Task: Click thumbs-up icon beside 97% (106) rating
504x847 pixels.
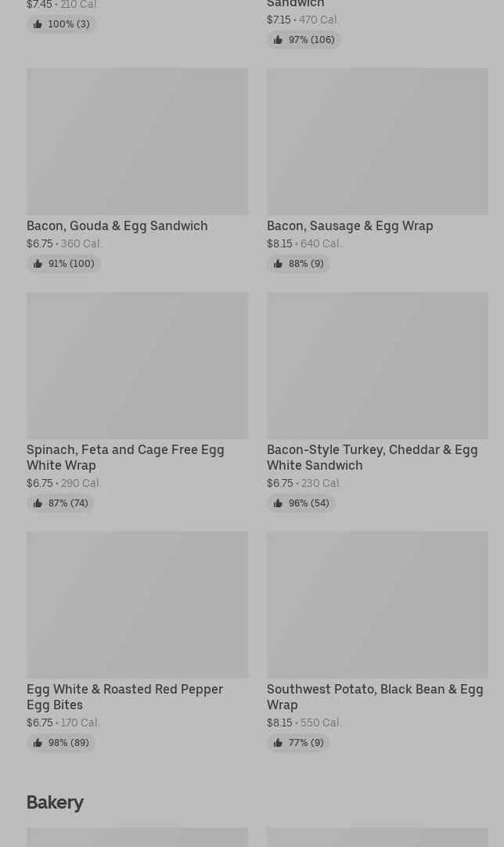Action: [x=278, y=40]
